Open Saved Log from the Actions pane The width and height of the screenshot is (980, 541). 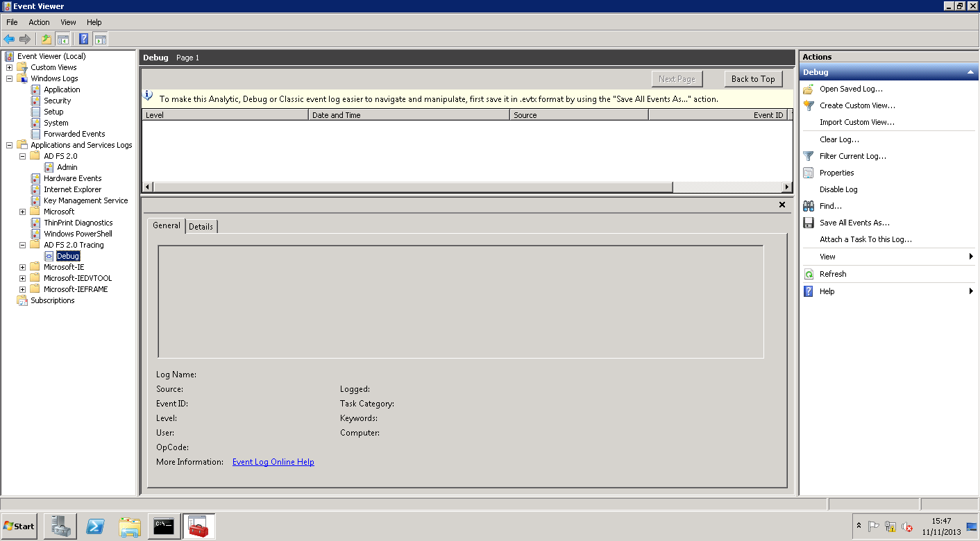pos(851,89)
